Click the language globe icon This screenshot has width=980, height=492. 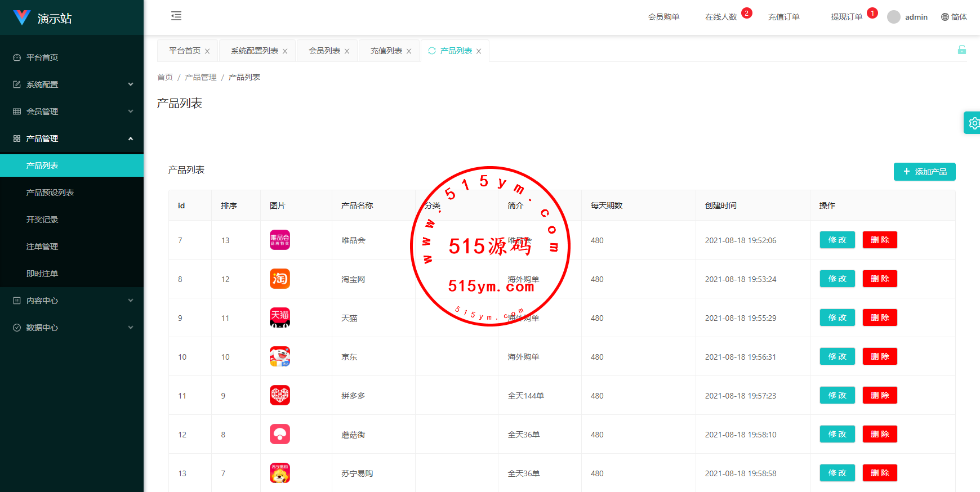click(945, 17)
